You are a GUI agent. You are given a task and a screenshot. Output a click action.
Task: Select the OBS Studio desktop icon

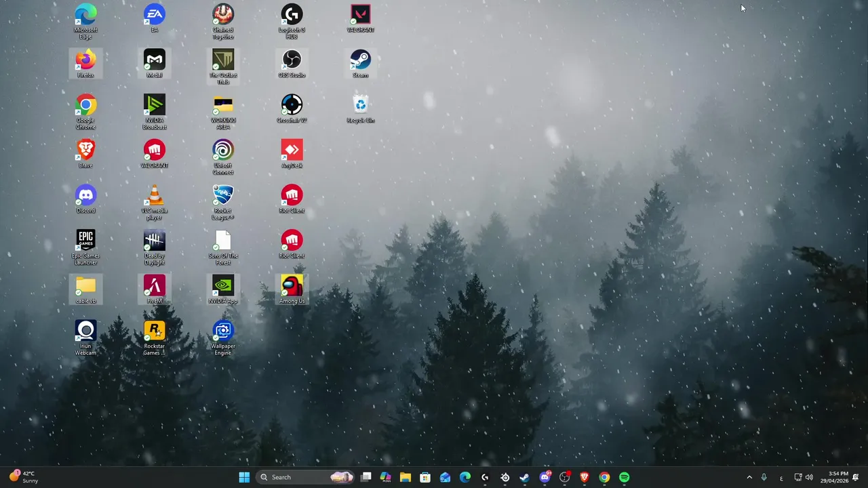[292, 64]
